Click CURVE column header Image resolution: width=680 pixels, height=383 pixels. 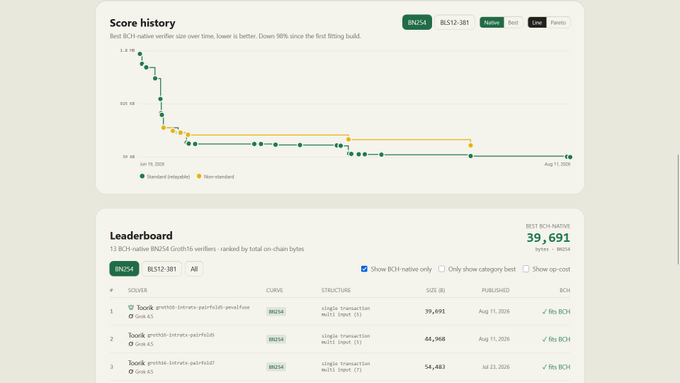coord(275,290)
